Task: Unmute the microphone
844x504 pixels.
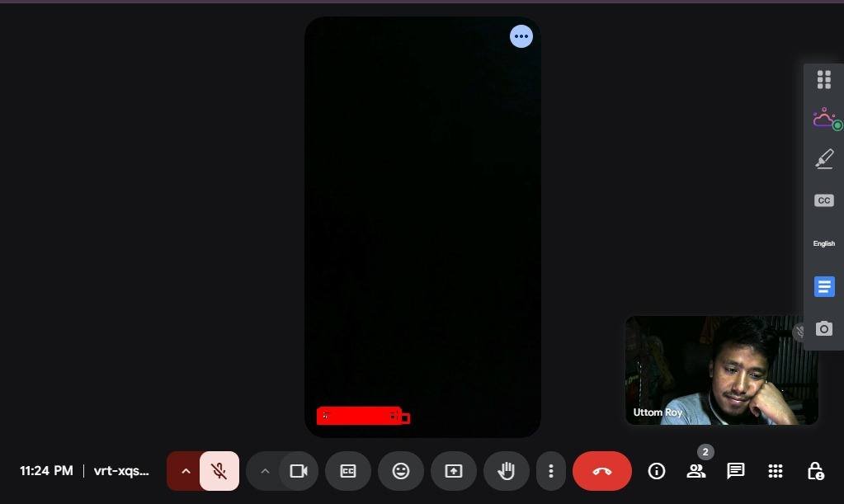Action: click(x=219, y=471)
